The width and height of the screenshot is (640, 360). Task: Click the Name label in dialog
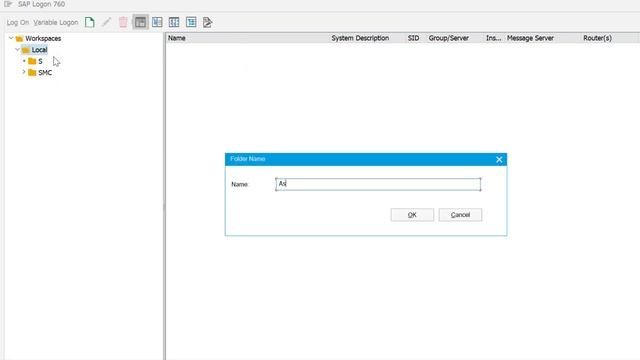click(x=240, y=184)
